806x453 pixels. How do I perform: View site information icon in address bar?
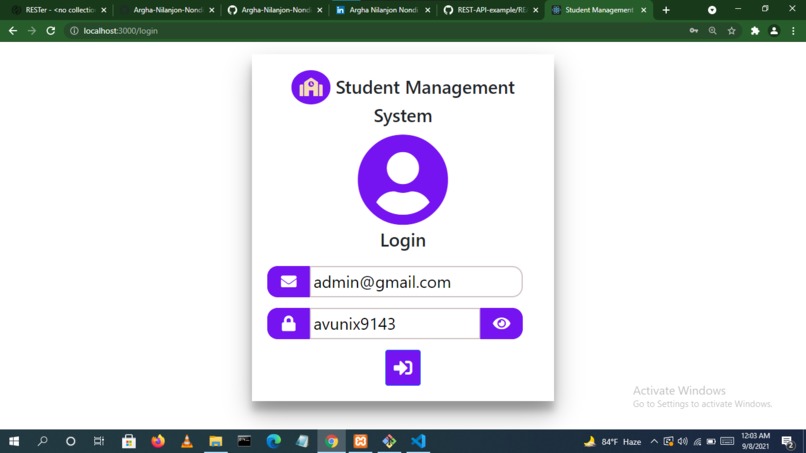[74, 31]
